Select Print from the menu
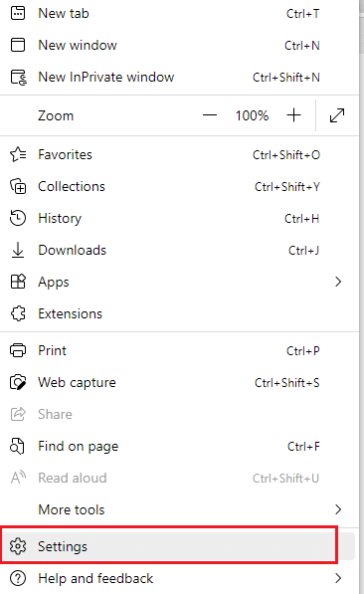This screenshot has height=594, width=364. 179,351
